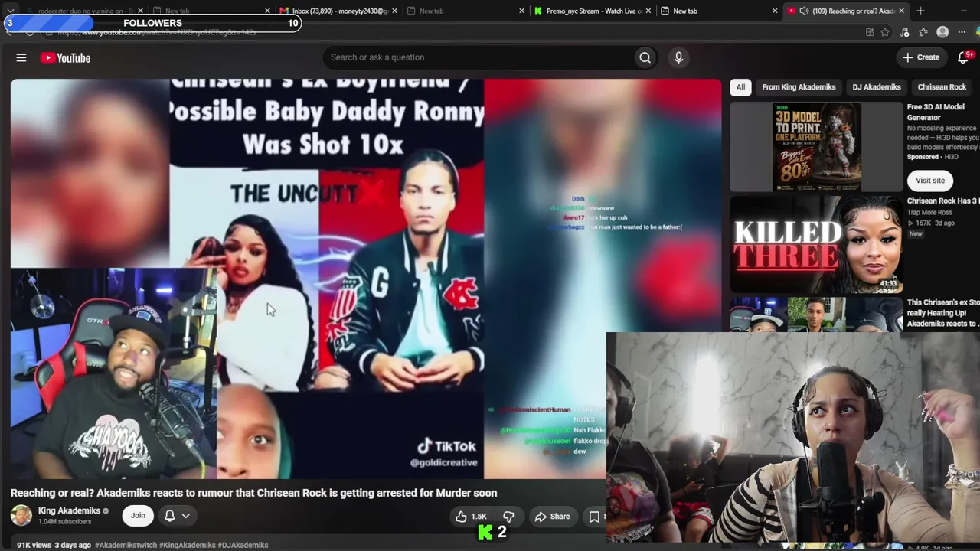This screenshot has height=551, width=980.
Task: Open the KILLED THREE video thumbnail
Action: (x=816, y=245)
